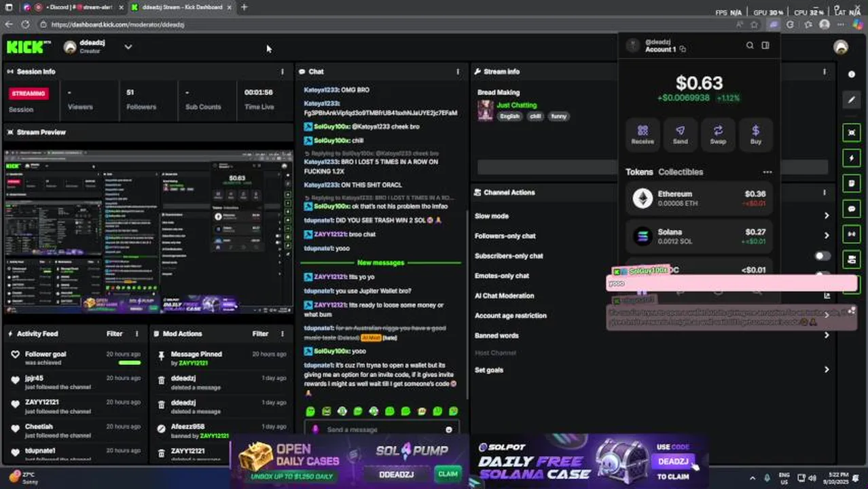The height and width of the screenshot is (489, 868).
Task: Toggle Subscribers-only chat switch
Action: (822, 256)
